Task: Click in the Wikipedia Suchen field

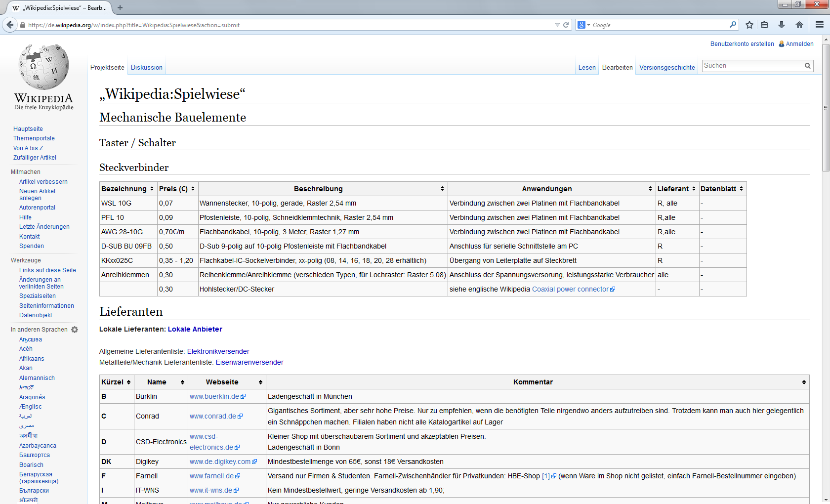Action: click(x=752, y=66)
